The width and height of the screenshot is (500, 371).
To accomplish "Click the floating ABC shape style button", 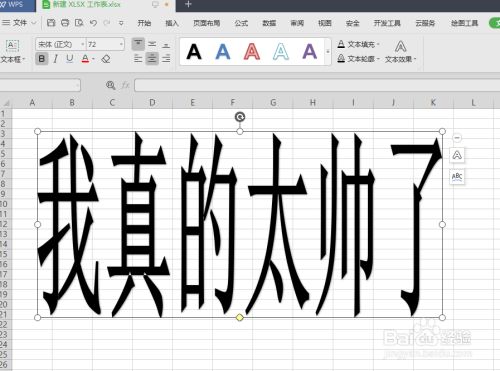I will pos(457,176).
